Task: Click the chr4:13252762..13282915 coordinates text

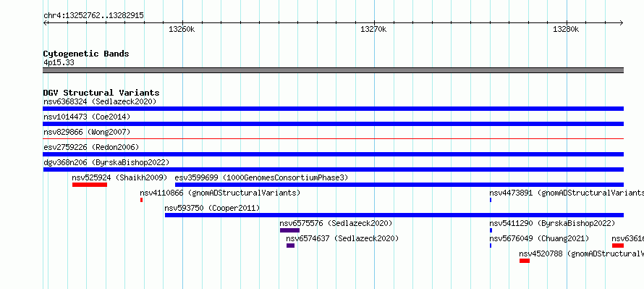Action: tap(93, 16)
